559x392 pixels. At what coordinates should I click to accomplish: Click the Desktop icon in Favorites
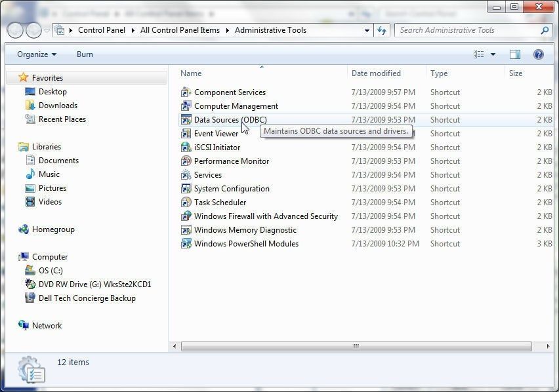click(x=30, y=92)
